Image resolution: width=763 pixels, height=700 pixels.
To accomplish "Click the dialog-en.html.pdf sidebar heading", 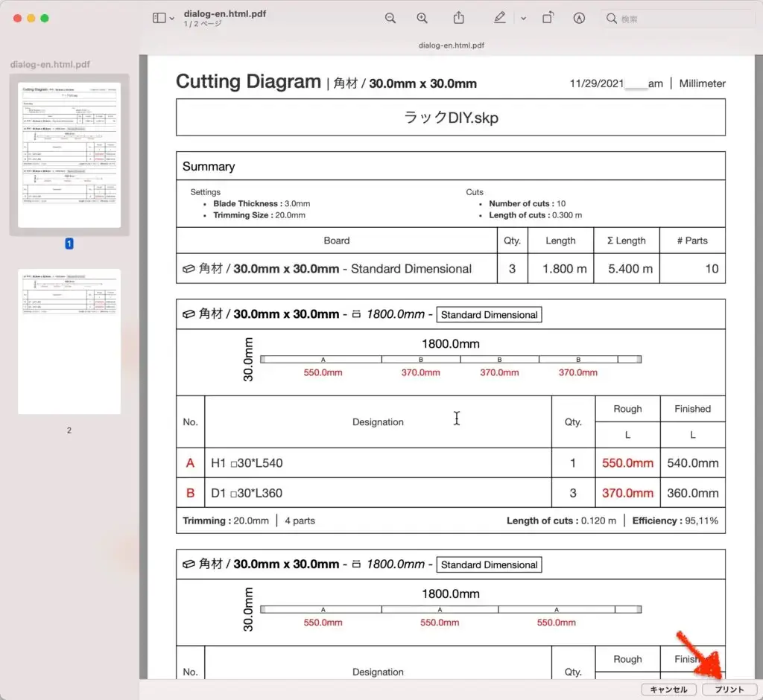I will coord(50,64).
